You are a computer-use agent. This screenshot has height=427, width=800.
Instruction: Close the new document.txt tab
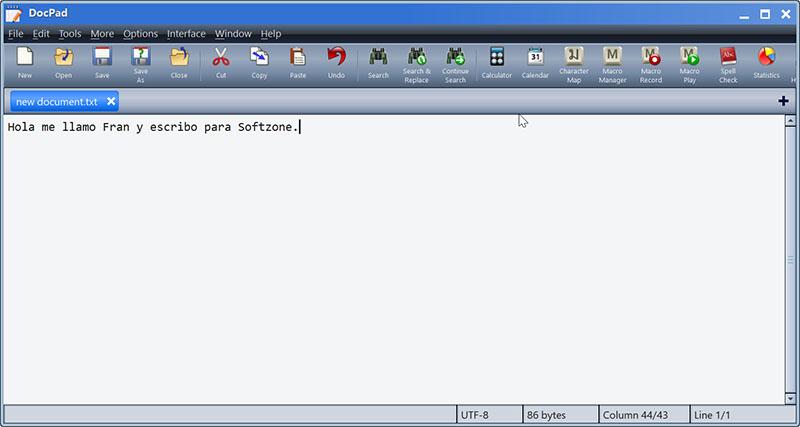click(111, 102)
